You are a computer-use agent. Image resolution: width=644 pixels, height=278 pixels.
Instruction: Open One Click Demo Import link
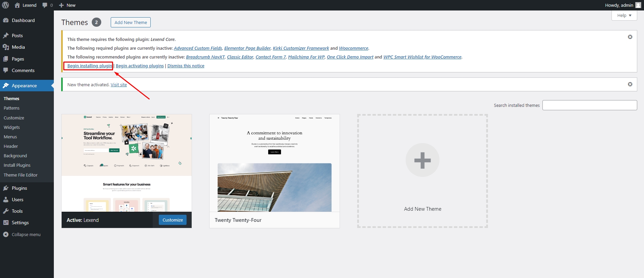pos(350,57)
